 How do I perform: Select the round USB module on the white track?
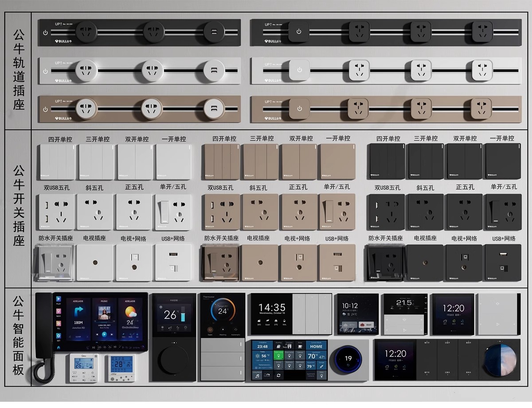coord(214,71)
